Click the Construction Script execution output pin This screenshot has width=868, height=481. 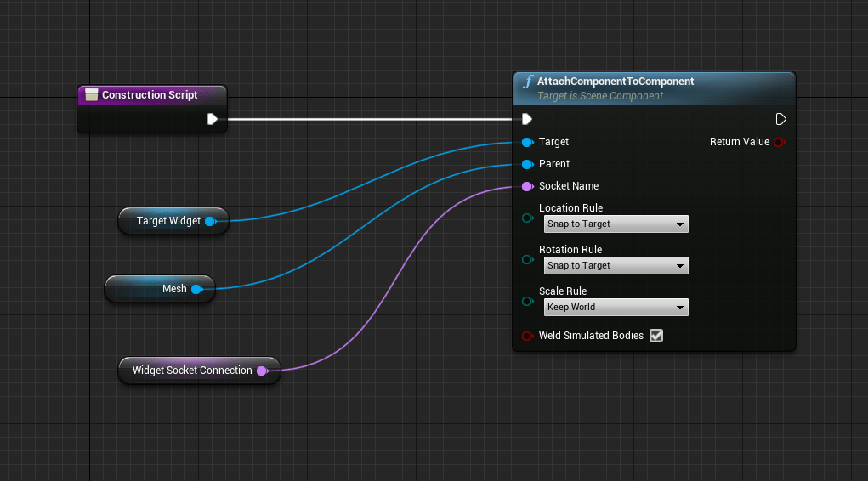pos(213,119)
